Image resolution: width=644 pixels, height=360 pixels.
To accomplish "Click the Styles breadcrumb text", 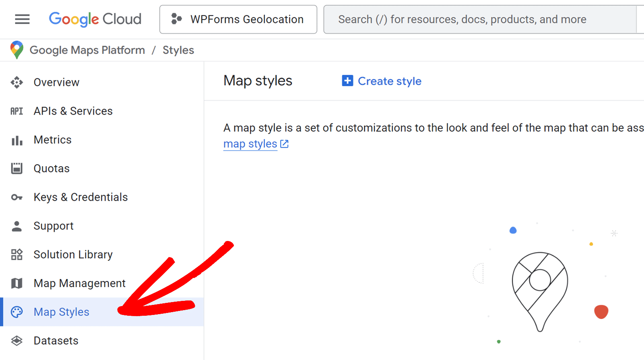I will pyautogui.click(x=178, y=50).
